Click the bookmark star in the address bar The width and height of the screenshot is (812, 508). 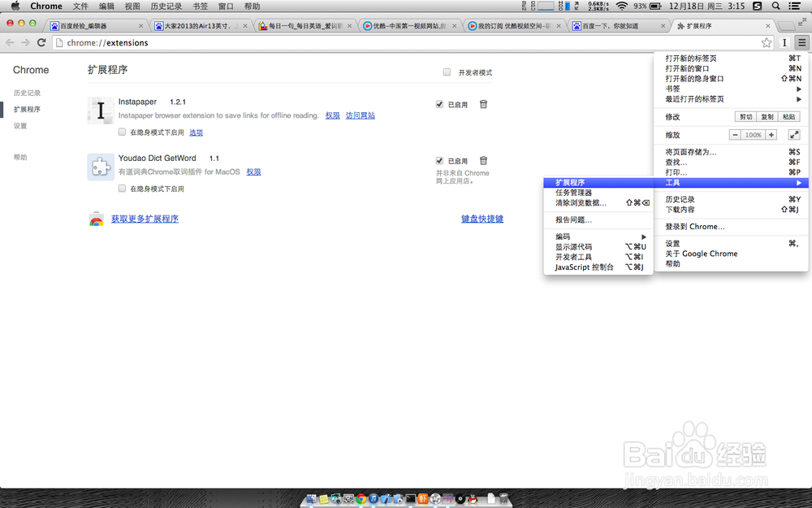click(x=766, y=42)
